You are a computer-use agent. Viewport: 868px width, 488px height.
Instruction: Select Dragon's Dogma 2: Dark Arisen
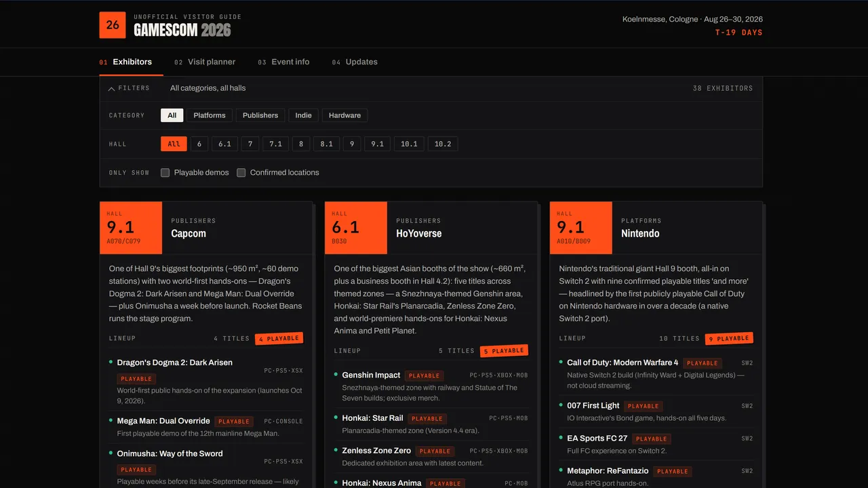174,363
